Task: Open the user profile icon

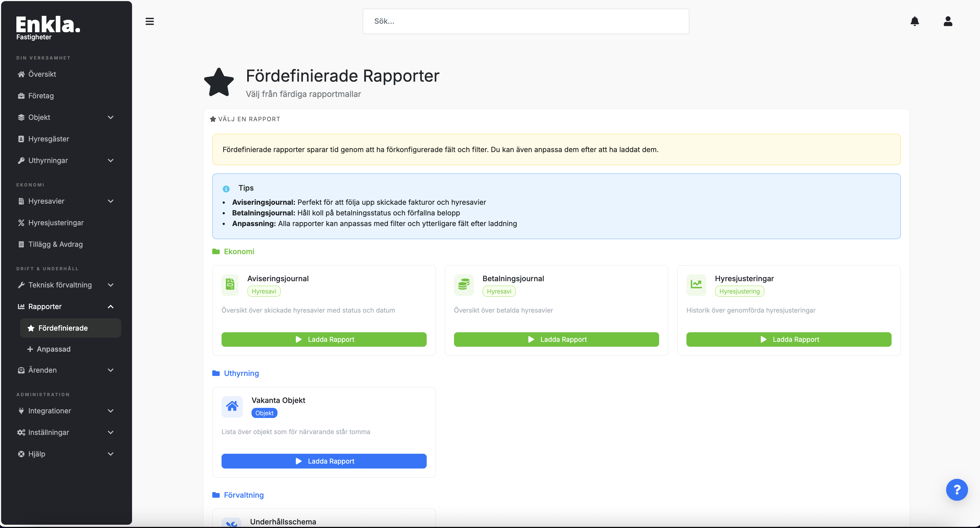Action: click(x=948, y=21)
